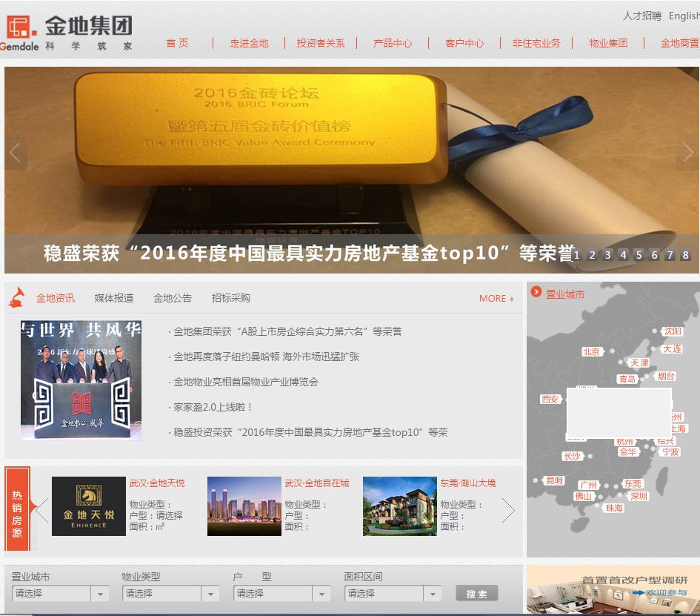Open the 走进金地 navigation item

(249, 43)
